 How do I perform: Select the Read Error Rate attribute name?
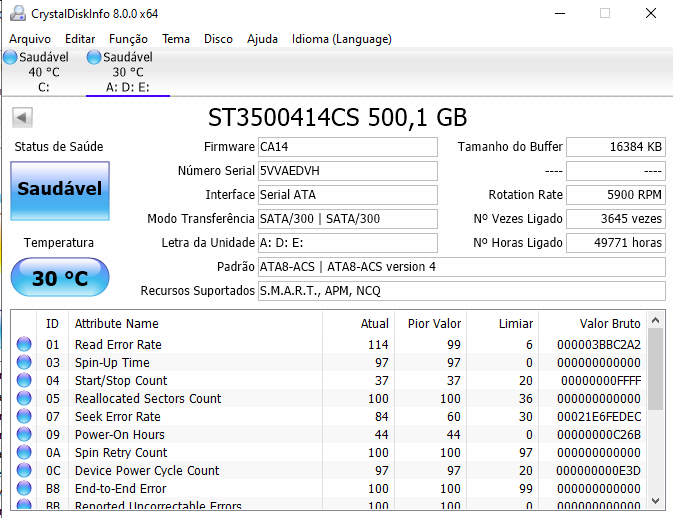[118, 345]
